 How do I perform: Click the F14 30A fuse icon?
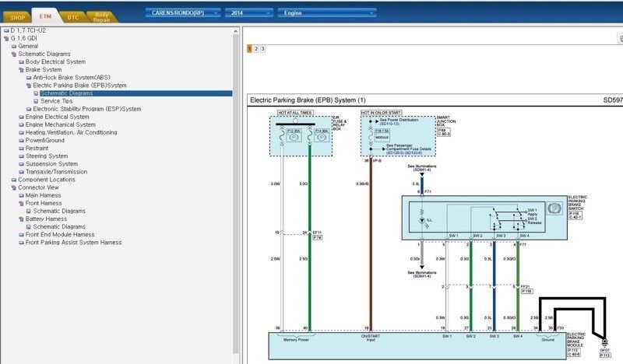[319, 136]
